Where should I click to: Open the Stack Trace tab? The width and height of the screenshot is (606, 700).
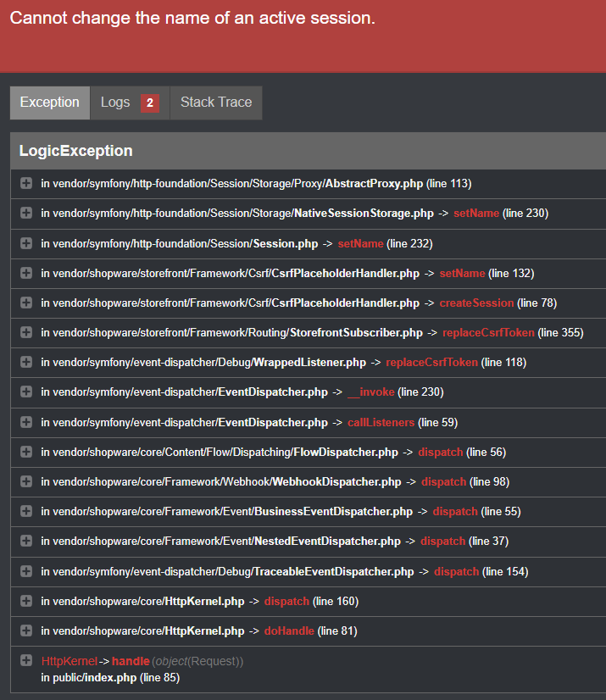tap(216, 103)
